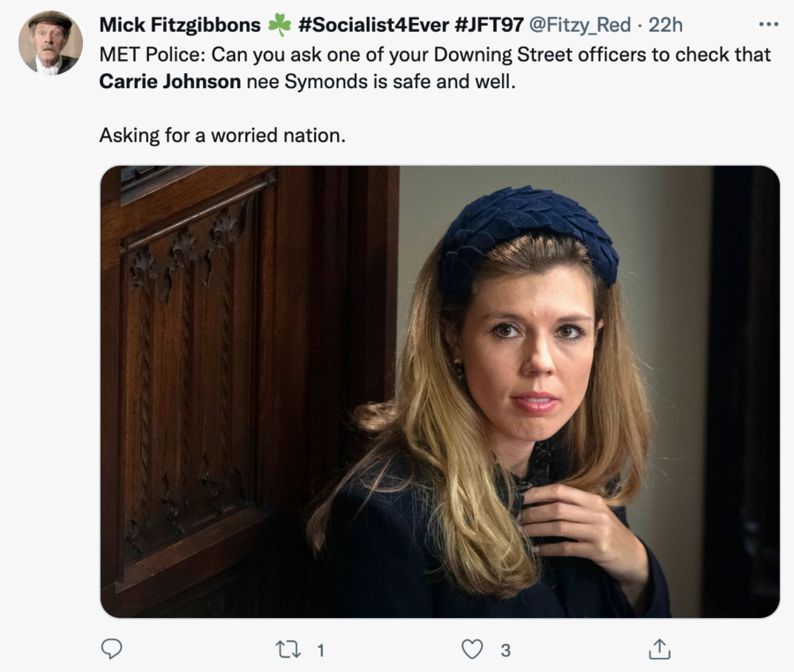Click the 22h timestamp of the tweet
The height and width of the screenshot is (672, 794).
coord(665,25)
